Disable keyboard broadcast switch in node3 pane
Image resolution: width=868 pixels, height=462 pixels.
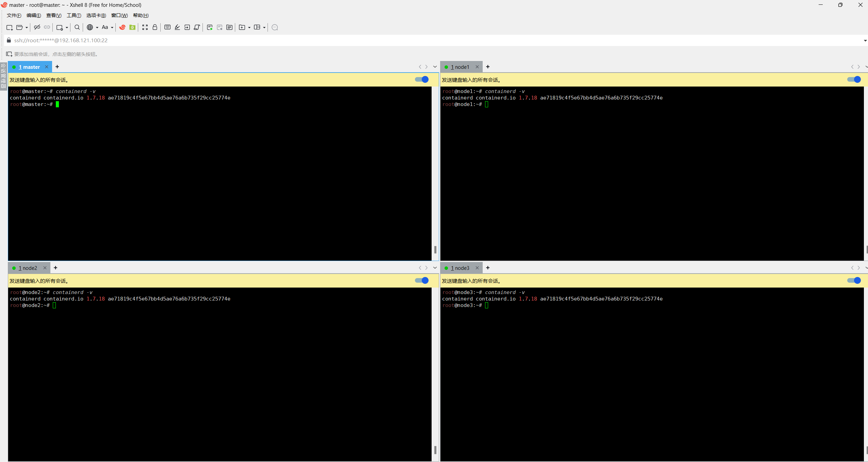pyautogui.click(x=854, y=280)
